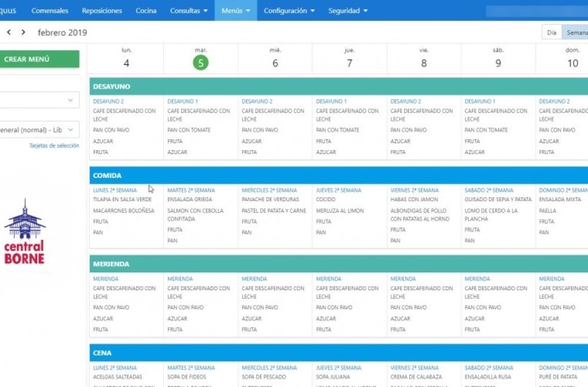Click the CENA section header

pos(339,352)
